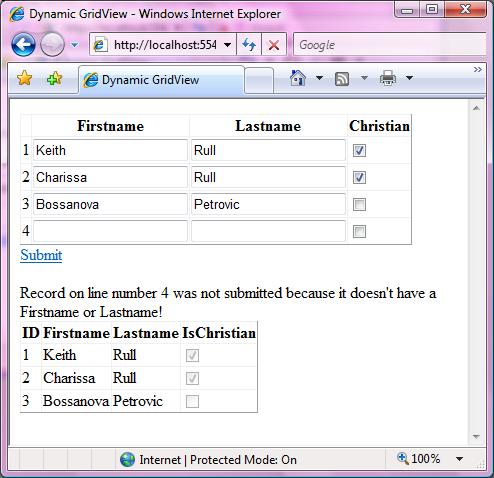The width and height of the screenshot is (494, 478).
Task: Click the Firstname field containing Keith
Action: (110, 150)
